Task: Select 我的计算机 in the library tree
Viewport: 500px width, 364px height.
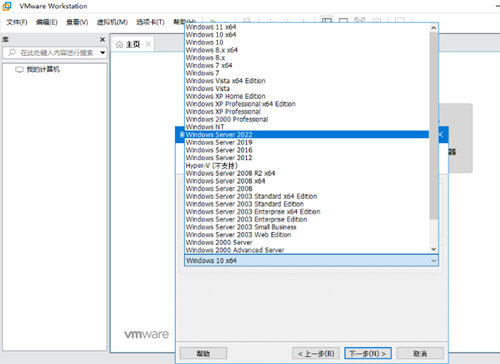Action: click(43, 69)
